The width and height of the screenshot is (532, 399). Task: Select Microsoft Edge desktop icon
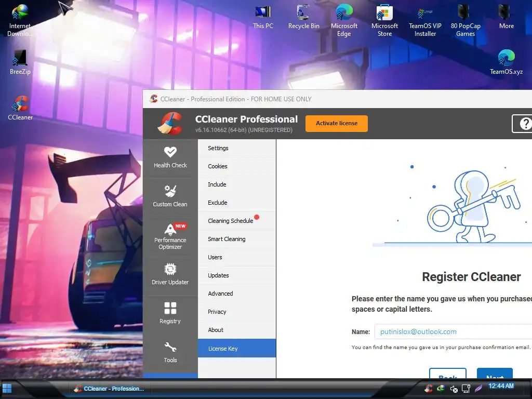pos(344,20)
